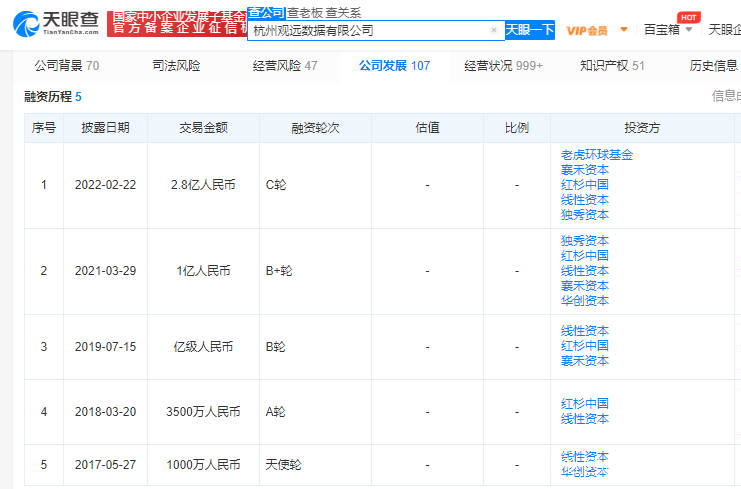Click 红杉中国 in the A轮 row
The image size is (741, 489).
(x=585, y=404)
